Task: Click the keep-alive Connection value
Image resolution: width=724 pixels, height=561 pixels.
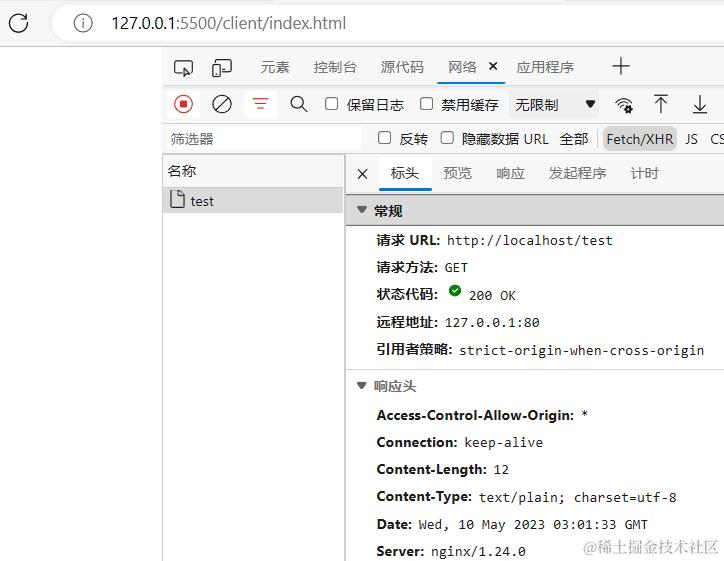Action: (x=503, y=442)
